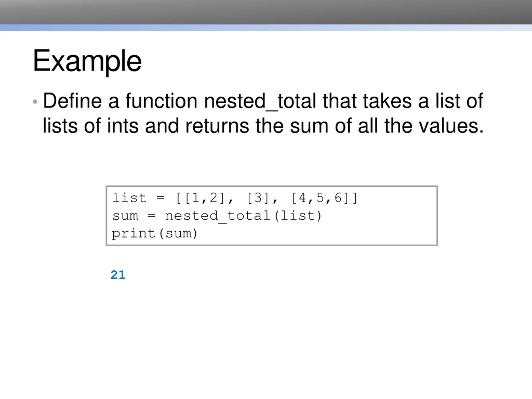Click the word "ints" in the bullet
The height and width of the screenshot is (399, 532).
click(x=123, y=126)
